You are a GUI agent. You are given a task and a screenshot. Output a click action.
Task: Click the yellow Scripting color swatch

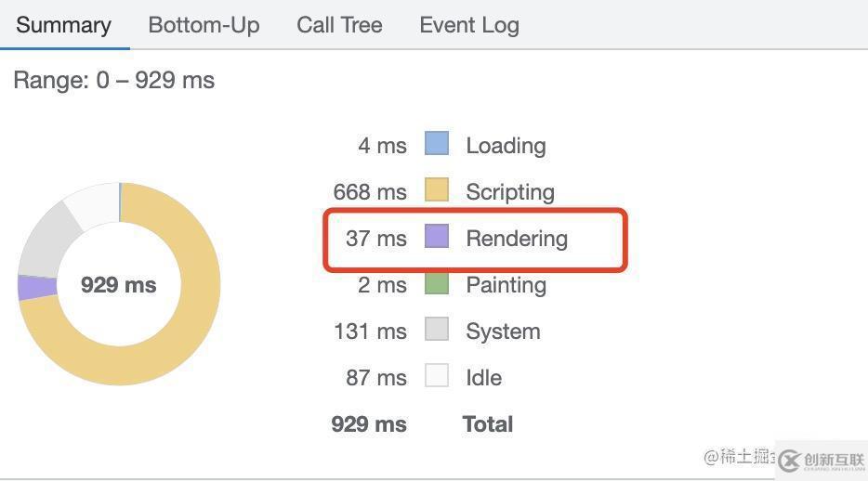tap(437, 190)
